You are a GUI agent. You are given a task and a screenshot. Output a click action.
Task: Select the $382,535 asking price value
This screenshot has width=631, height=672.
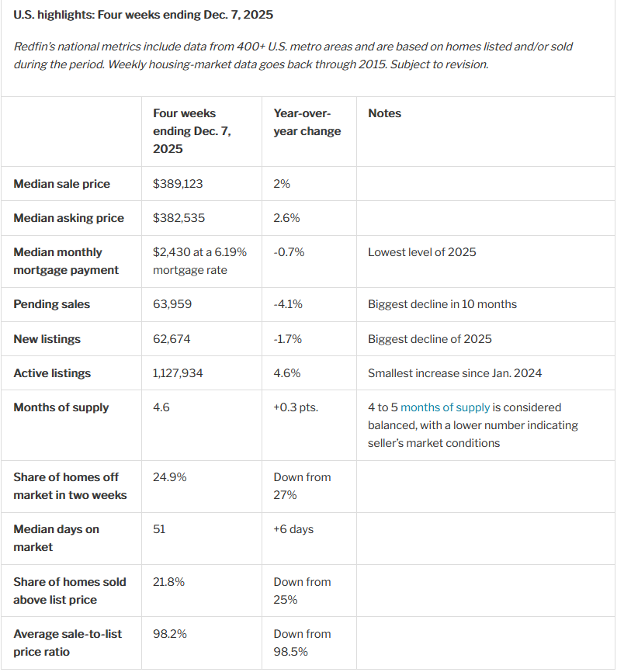click(x=179, y=218)
